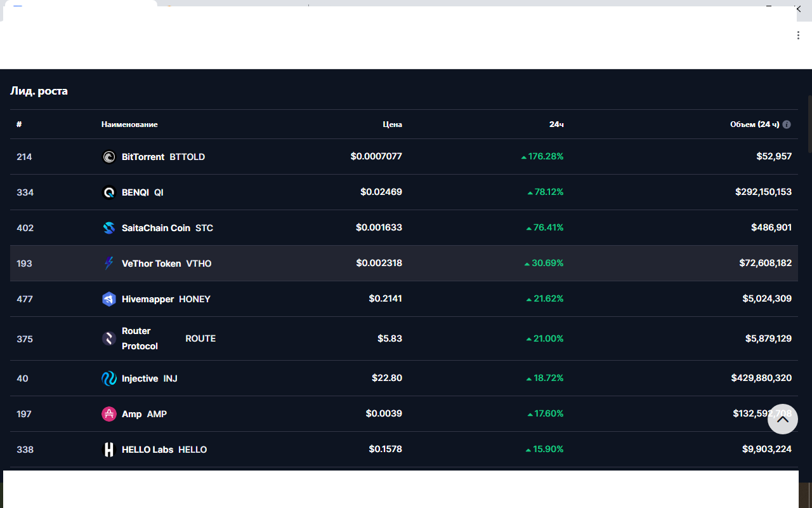Click the HONEY ticker symbol
Image resolution: width=812 pixels, height=508 pixels.
coord(195,299)
